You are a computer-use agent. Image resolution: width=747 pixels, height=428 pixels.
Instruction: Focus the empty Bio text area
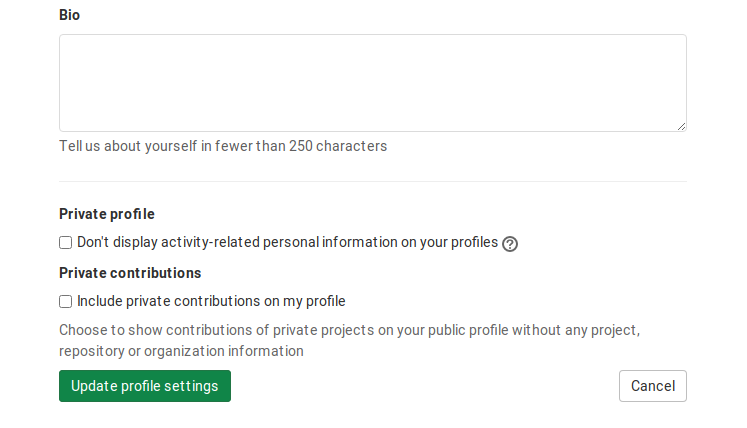pyautogui.click(x=373, y=83)
